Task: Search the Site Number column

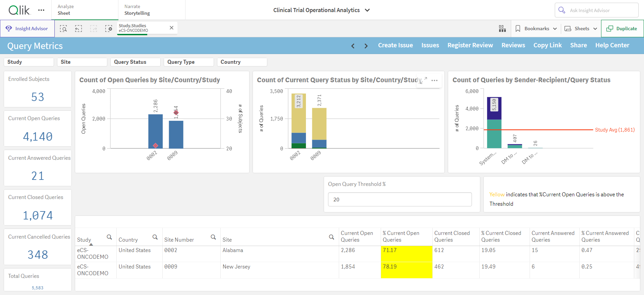Action: 213,237
